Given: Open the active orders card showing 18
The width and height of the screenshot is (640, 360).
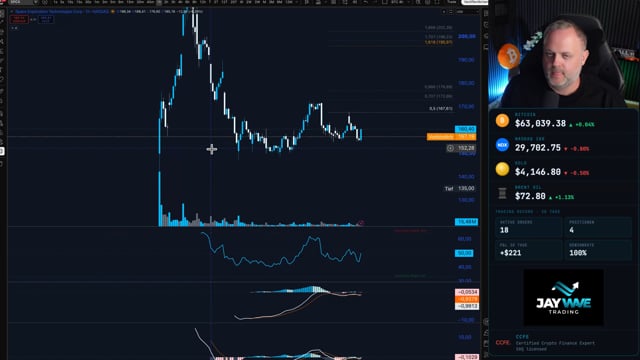Looking at the screenshot, I should point(528,227).
